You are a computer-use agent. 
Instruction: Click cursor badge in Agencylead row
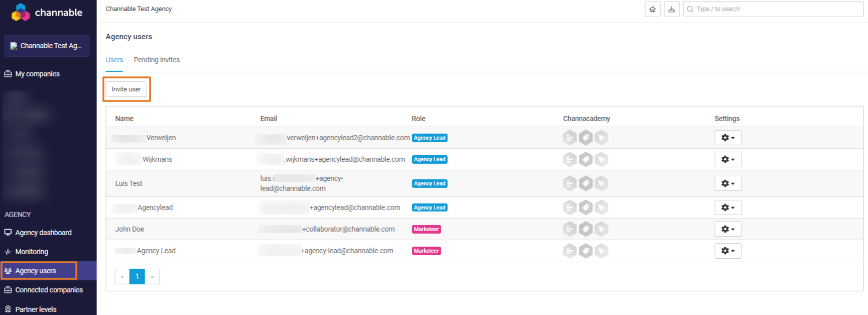coord(601,207)
